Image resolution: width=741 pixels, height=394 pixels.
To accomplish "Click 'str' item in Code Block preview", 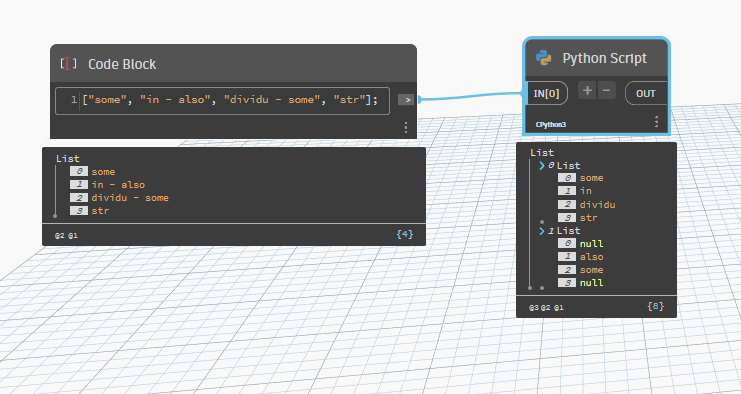I will tap(100, 211).
